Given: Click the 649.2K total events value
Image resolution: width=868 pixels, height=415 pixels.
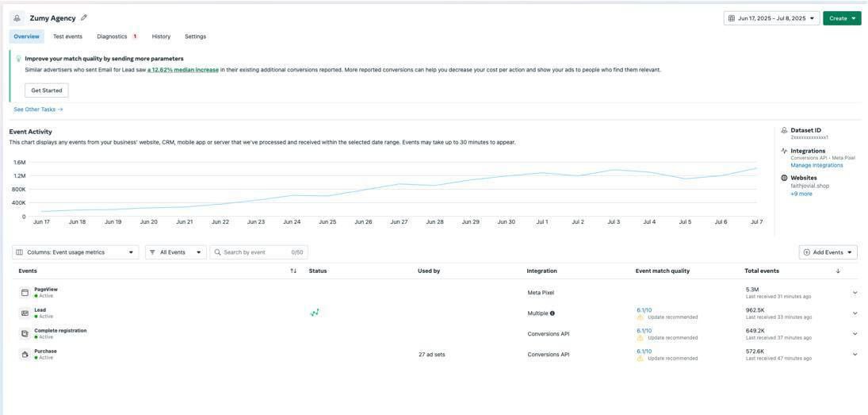Looking at the screenshot, I should click(x=755, y=331).
